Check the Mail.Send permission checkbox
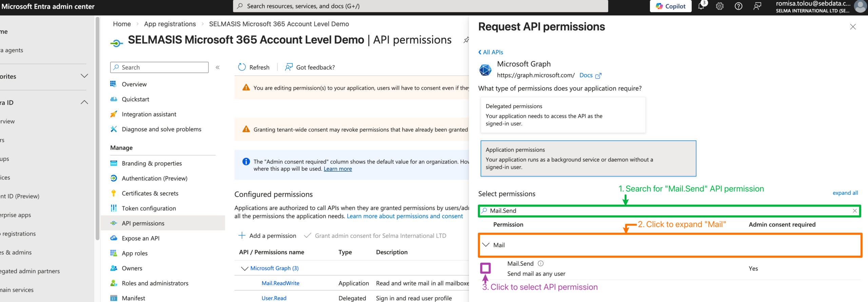Viewport: 868px width, 302px height. click(x=485, y=268)
